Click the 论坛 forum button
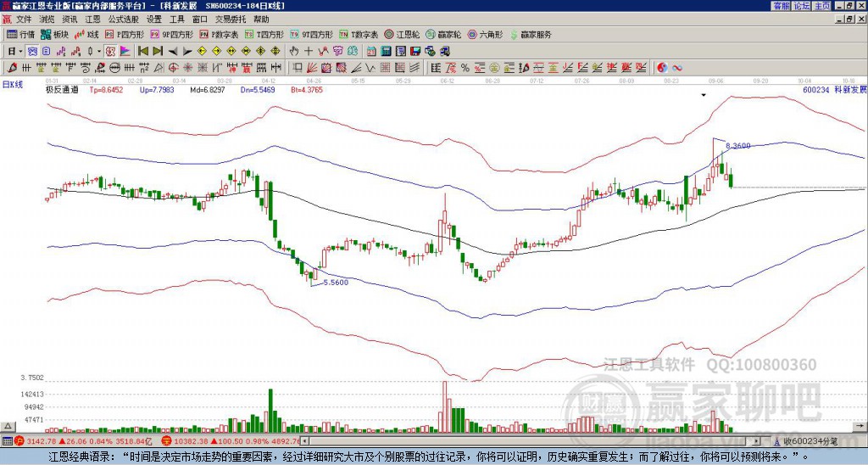This screenshot has width=868, height=465. pyautogui.click(x=801, y=6)
